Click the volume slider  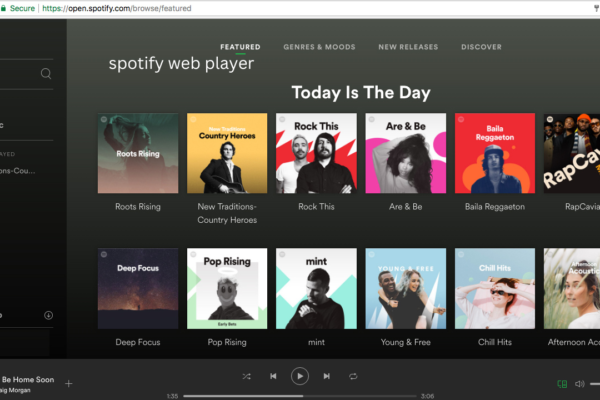pyautogui.click(x=595, y=384)
